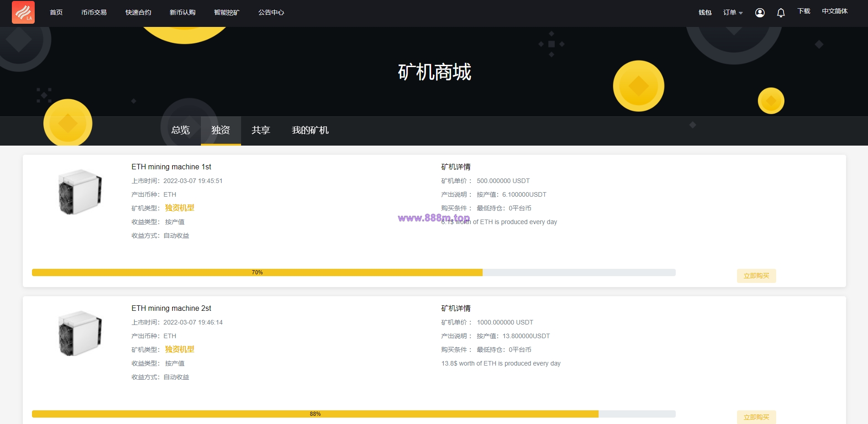The height and width of the screenshot is (424, 868).
Task: Open the 我的矿机 tab
Action: 310,130
